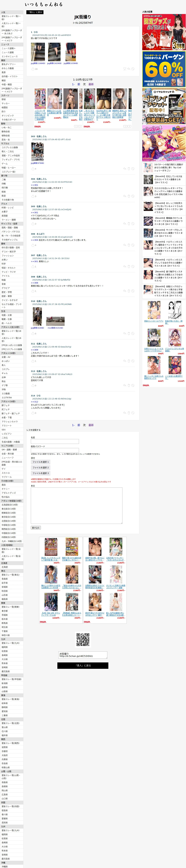
Task: Click the reply arrow on post 303
Action: click(x=125, y=169)
